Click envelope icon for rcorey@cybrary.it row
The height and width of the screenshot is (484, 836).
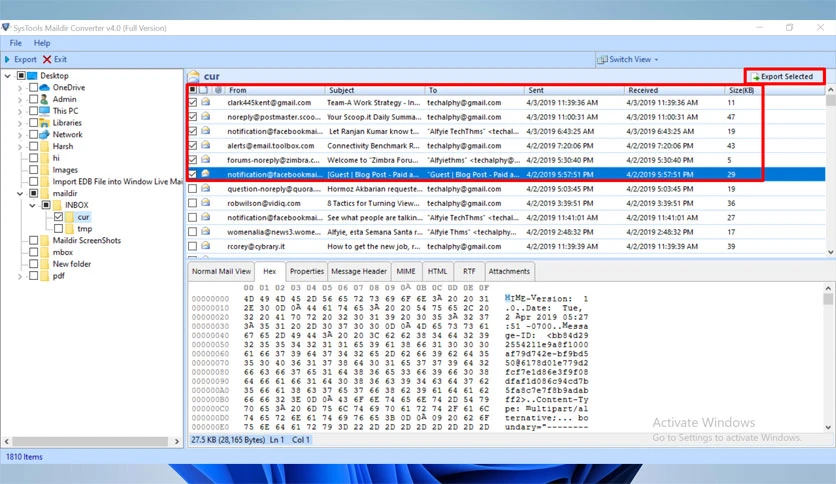pyautogui.click(x=205, y=246)
